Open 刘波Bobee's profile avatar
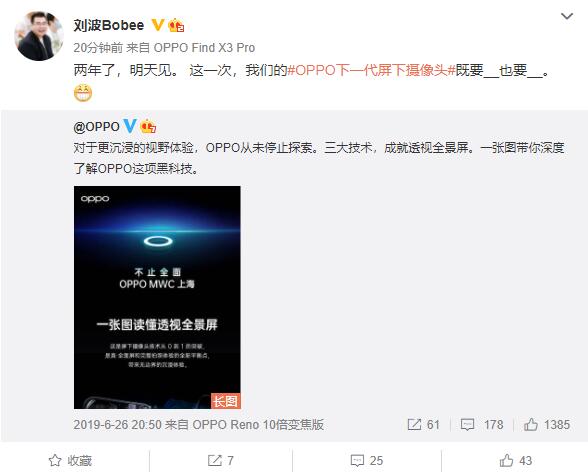This screenshot has width=588, height=474. click(39, 36)
